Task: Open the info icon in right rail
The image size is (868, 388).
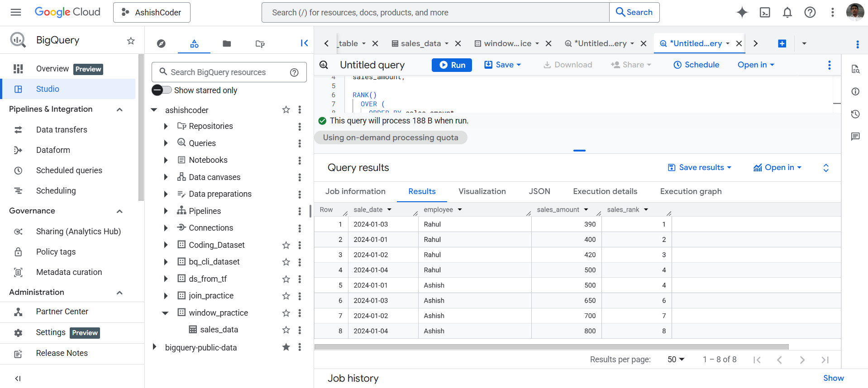Action: pos(855,91)
